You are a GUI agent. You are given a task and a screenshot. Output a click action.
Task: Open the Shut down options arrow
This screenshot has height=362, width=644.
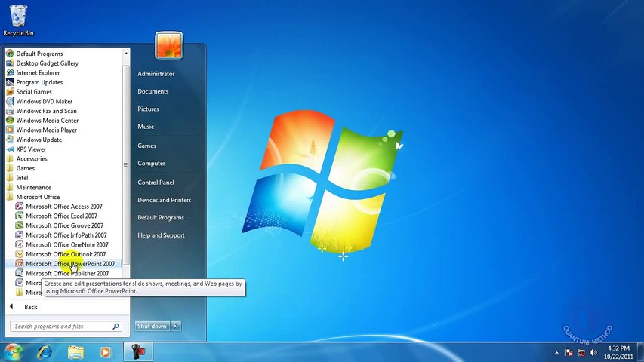point(176,326)
